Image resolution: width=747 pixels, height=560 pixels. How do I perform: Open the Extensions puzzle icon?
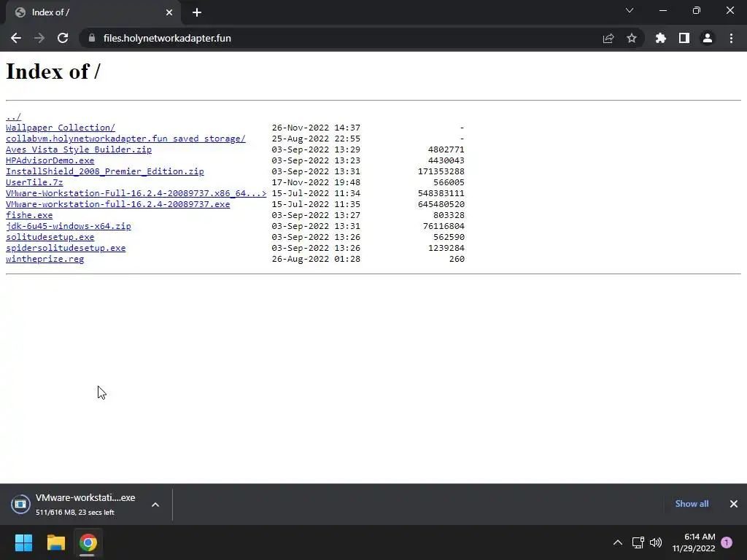[660, 38]
